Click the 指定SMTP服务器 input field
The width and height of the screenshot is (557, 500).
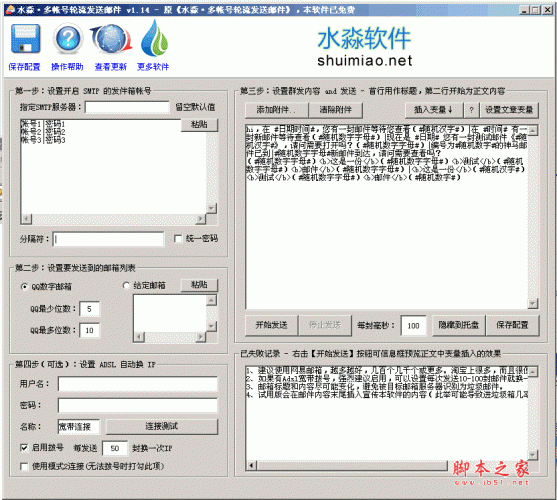[127, 107]
